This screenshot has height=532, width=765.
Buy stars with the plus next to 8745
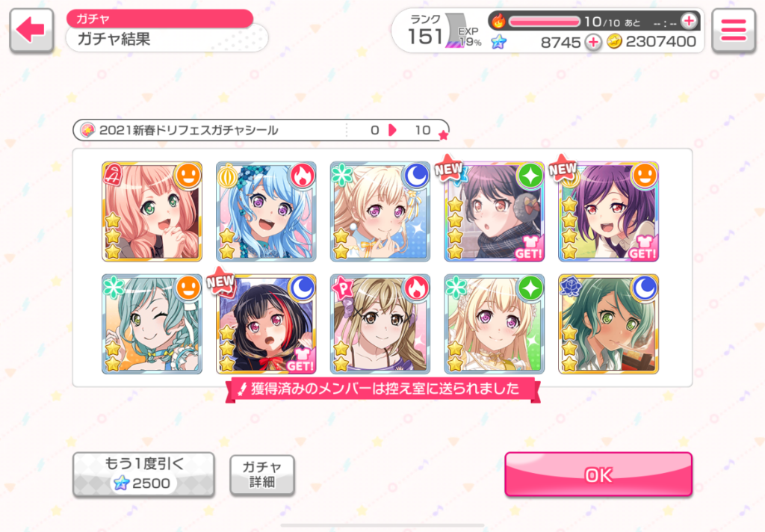(593, 42)
